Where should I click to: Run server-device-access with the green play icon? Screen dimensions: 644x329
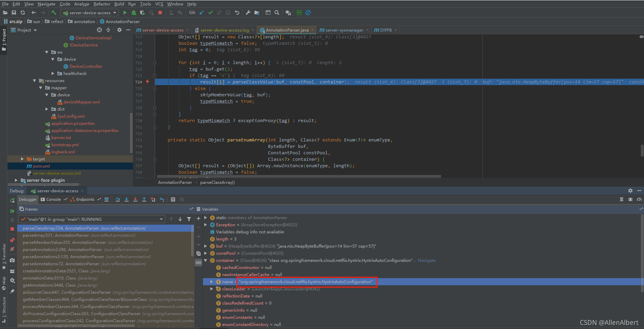(125, 13)
